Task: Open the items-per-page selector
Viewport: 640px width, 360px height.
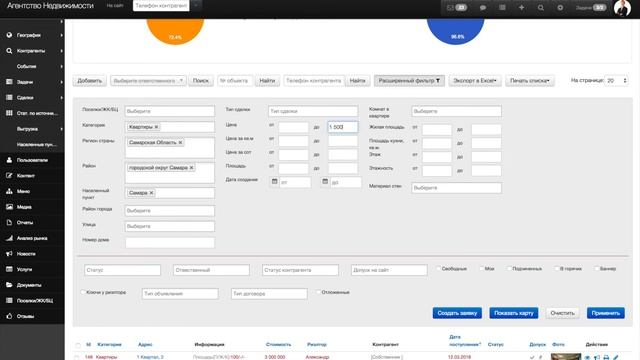Action: [x=616, y=81]
